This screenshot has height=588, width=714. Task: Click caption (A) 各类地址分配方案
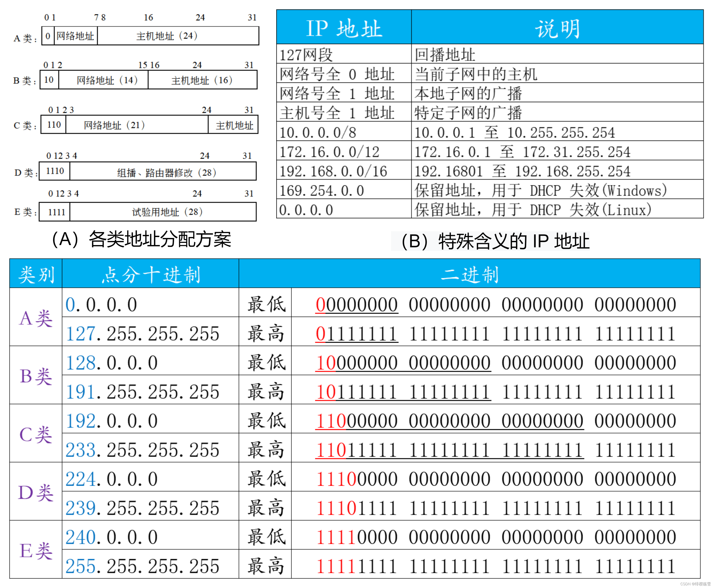pos(142,239)
